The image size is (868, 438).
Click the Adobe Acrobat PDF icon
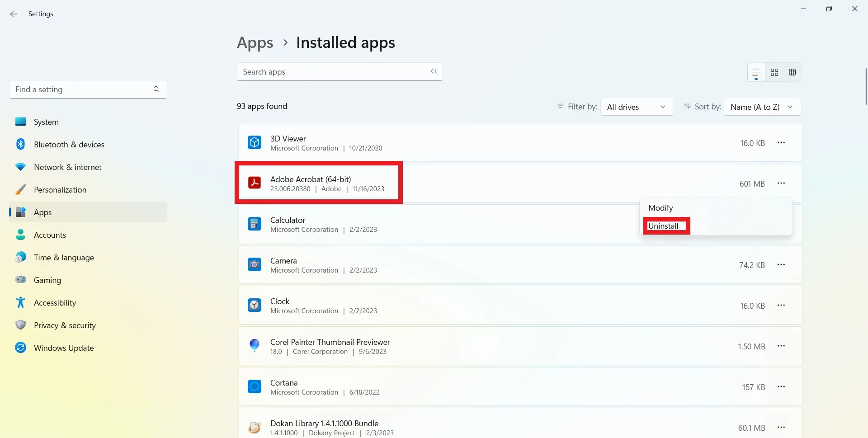255,182
